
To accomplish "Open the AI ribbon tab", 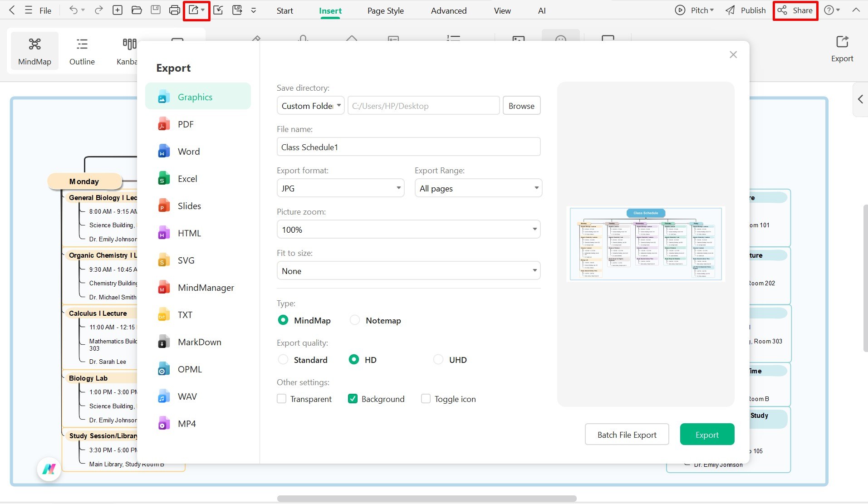I will pos(542,10).
